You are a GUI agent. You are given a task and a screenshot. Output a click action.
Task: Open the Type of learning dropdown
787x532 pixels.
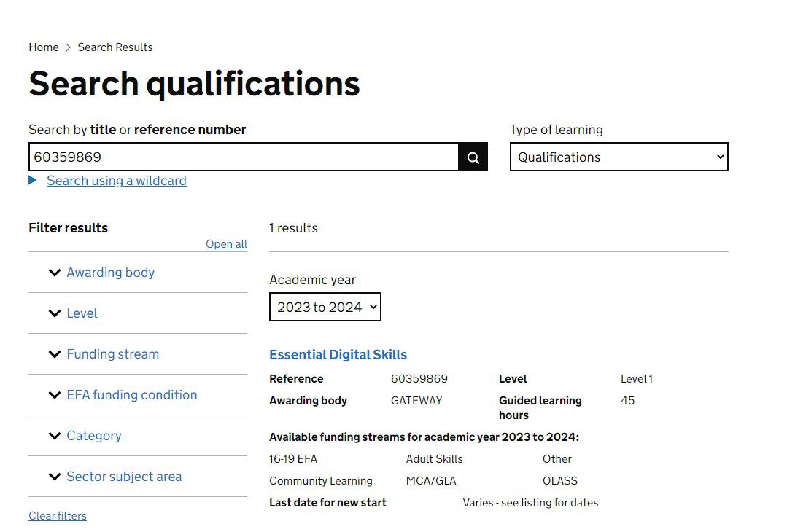click(x=619, y=157)
